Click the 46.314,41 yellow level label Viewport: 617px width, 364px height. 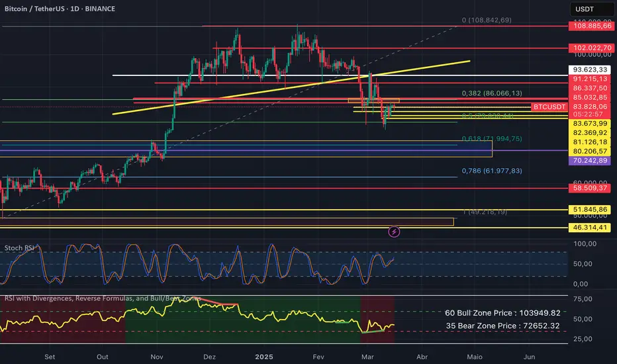tap(589, 228)
